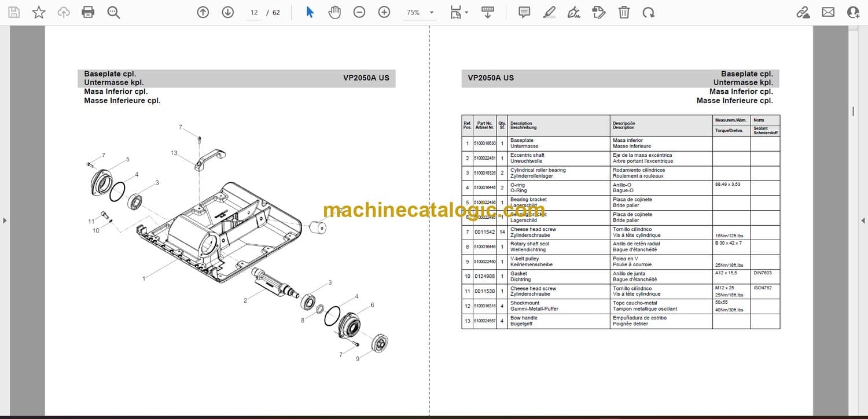Click 'Masse Inferieure cpl.' on the left page
Screen dimensions: 868x419
point(122,101)
